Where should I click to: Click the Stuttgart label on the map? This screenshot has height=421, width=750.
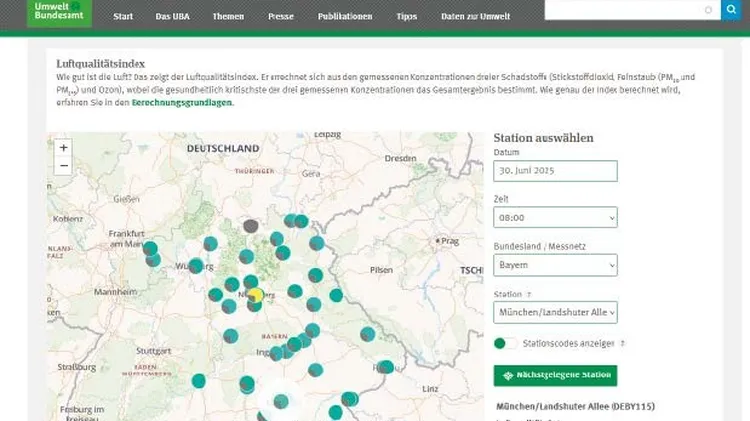coord(154,351)
